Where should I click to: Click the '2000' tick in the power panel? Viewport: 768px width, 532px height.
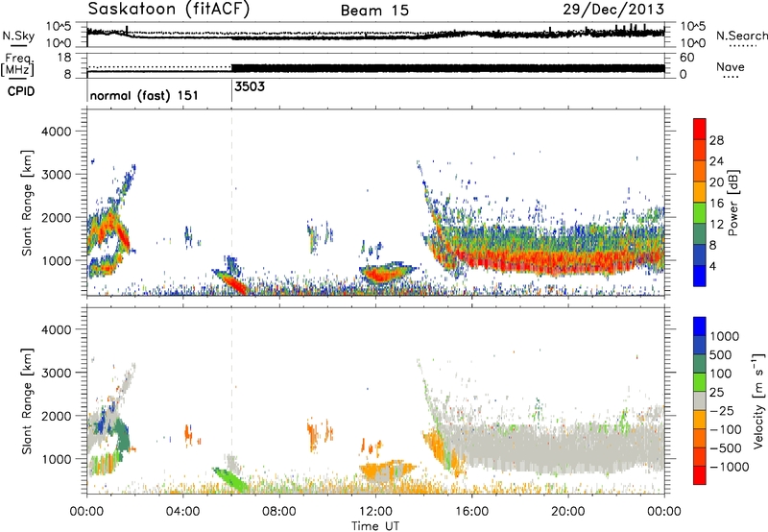click(56, 217)
